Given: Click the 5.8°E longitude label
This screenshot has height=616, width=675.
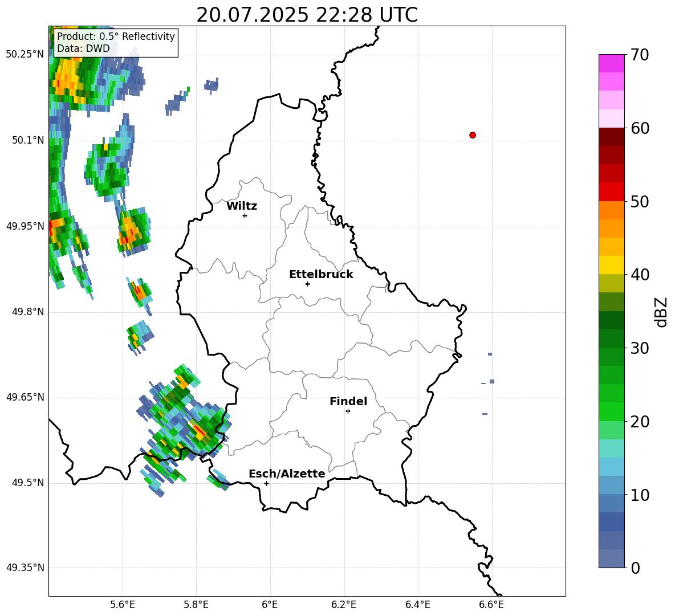Looking at the screenshot, I should 196,605.
